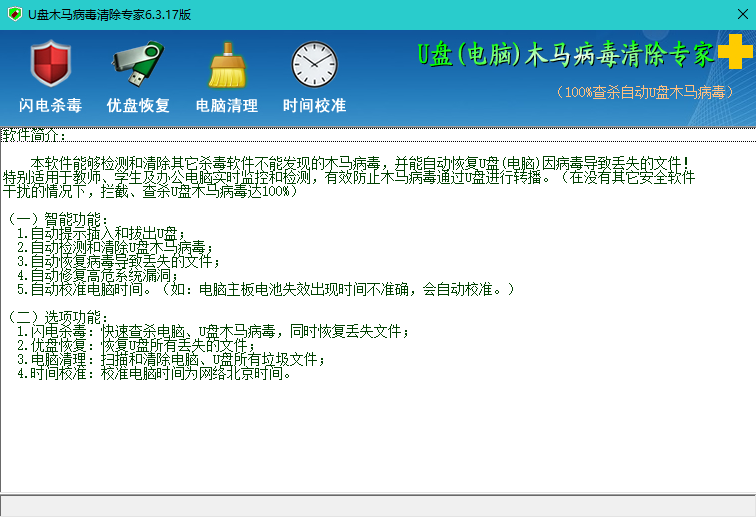
Task: Click line 2.自动检测和清除U盘木马病毒
Action: click(115, 247)
